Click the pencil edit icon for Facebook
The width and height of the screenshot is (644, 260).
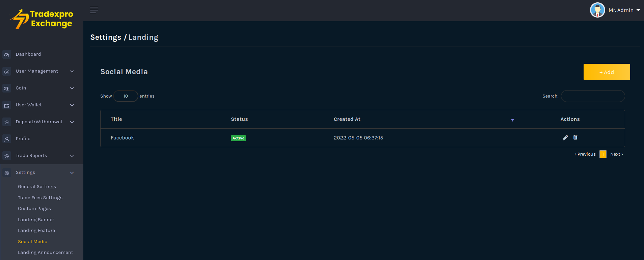pyautogui.click(x=565, y=138)
